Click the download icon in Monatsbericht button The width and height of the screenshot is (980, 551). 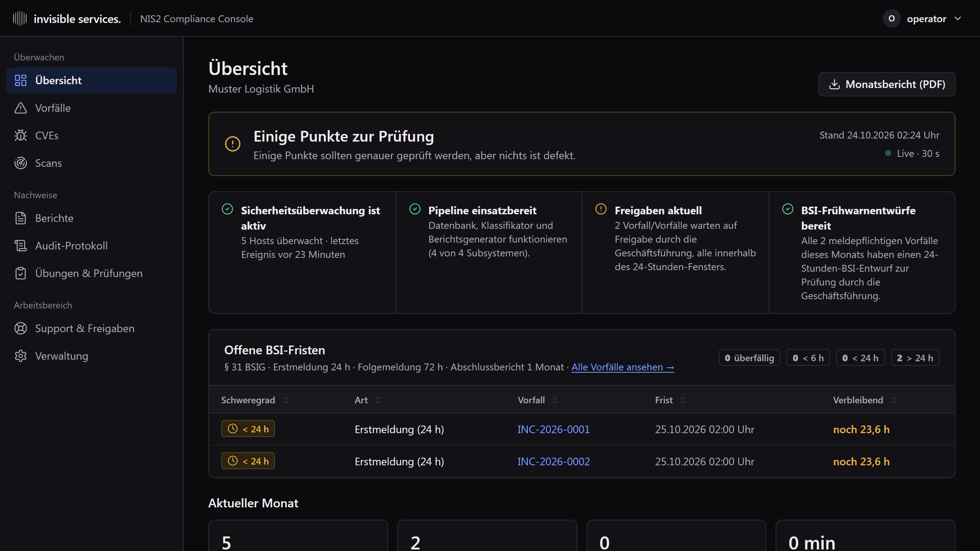[835, 84]
